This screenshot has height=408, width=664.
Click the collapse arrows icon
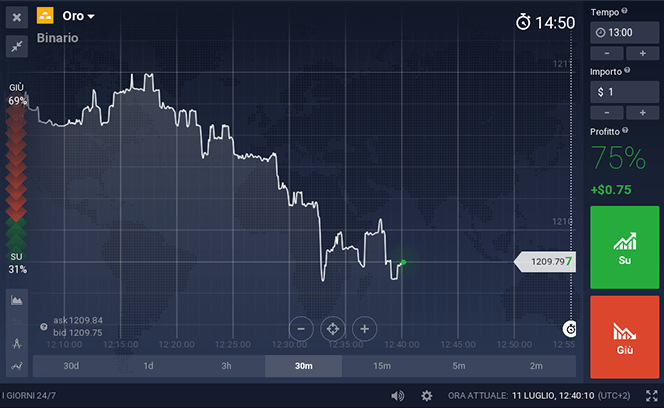point(17,46)
